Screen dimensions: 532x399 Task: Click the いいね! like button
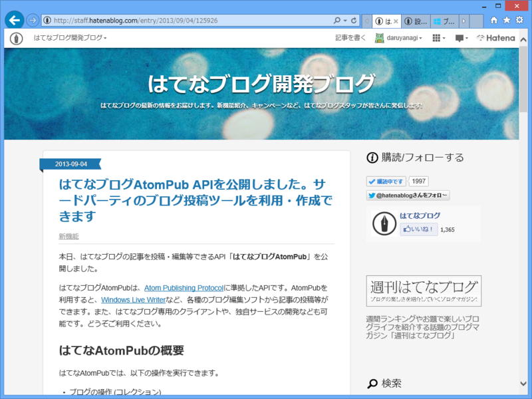(419, 229)
